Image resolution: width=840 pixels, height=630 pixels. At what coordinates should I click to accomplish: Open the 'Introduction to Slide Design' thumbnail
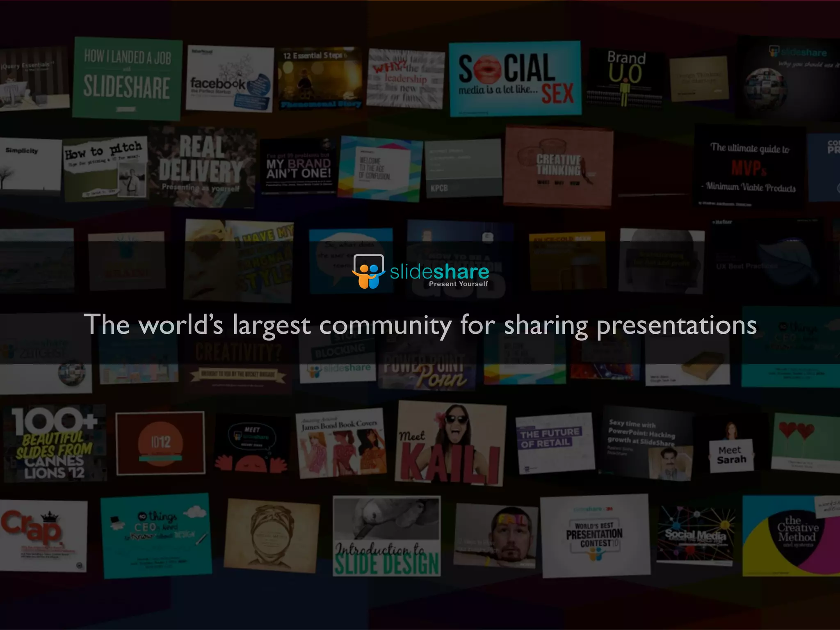pyautogui.click(x=386, y=536)
